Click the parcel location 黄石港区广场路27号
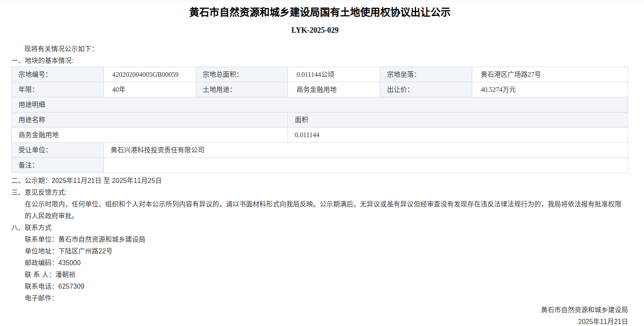Screen dimensions: 644x326 [x=510, y=75]
